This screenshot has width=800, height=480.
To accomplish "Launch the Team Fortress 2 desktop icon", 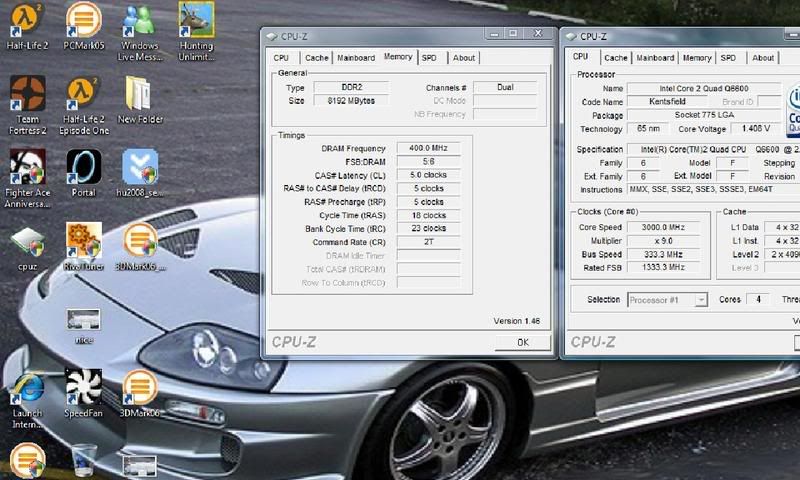I will (28, 105).
